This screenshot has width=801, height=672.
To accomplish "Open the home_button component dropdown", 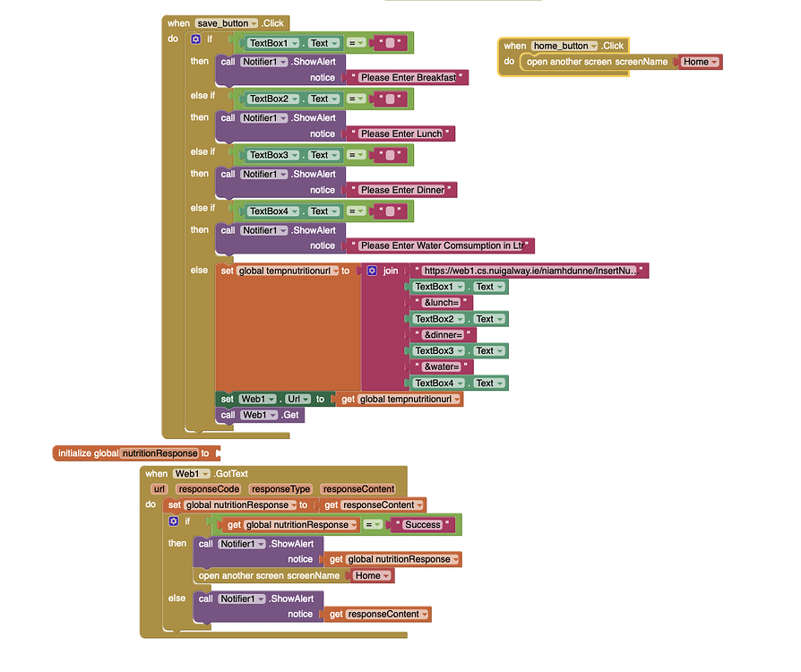I will coord(593,46).
